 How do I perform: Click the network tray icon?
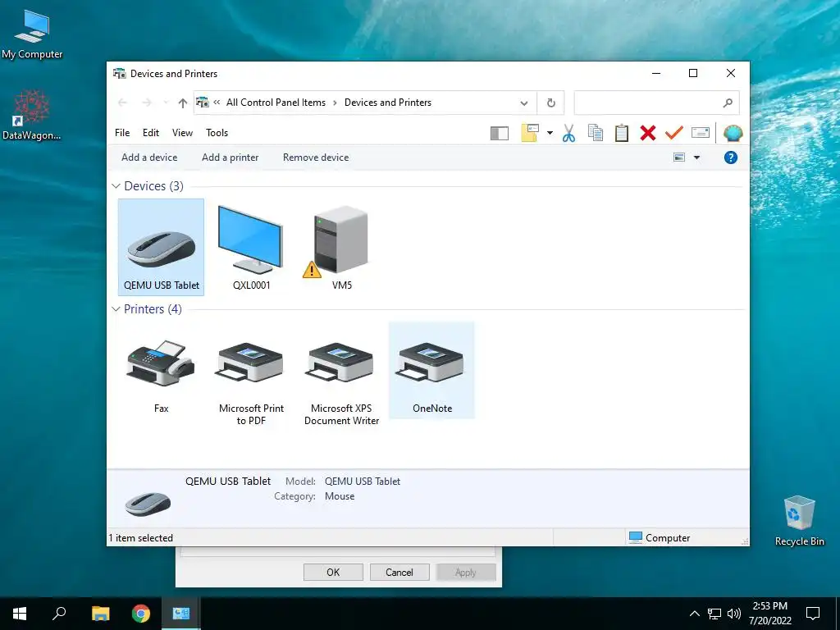click(714, 614)
